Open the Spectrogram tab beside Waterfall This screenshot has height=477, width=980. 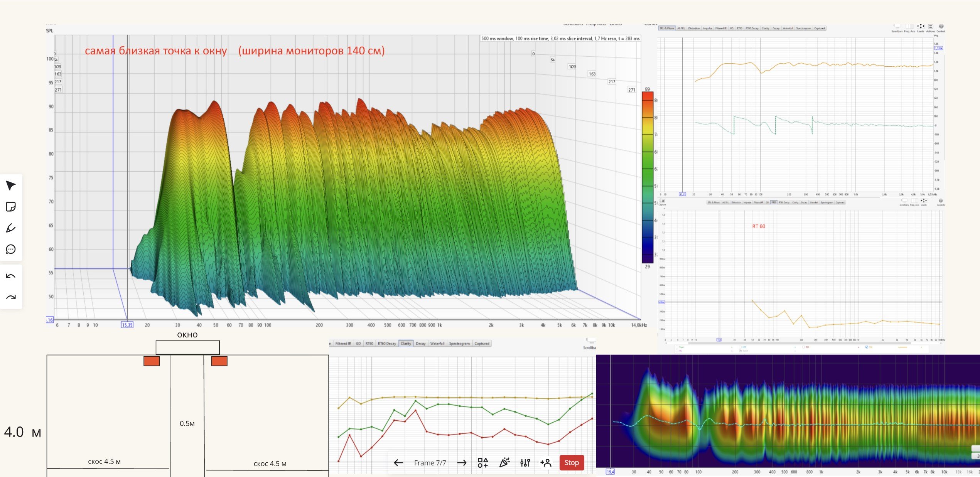click(459, 344)
